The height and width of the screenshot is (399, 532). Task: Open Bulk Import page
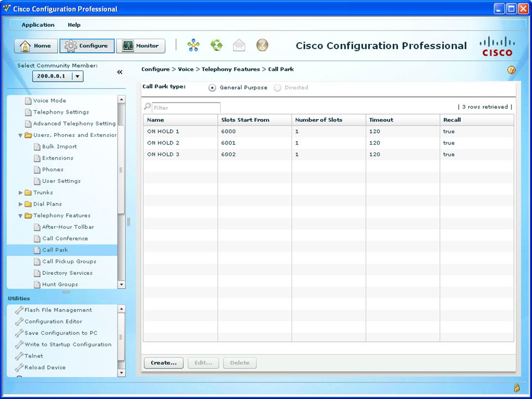(x=59, y=146)
